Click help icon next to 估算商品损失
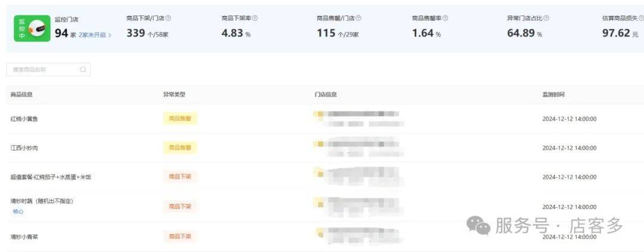 [x=641, y=18]
